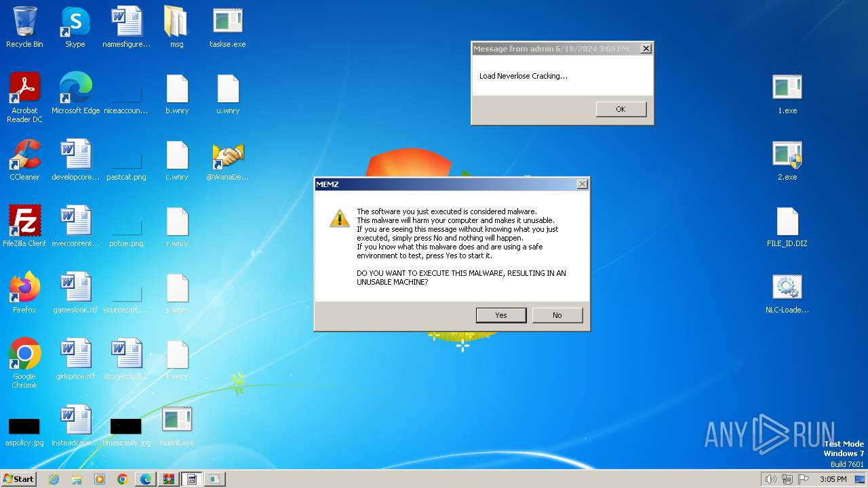Open the network tray icon
This screenshot has height=488, width=868.
[x=787, y=479]
